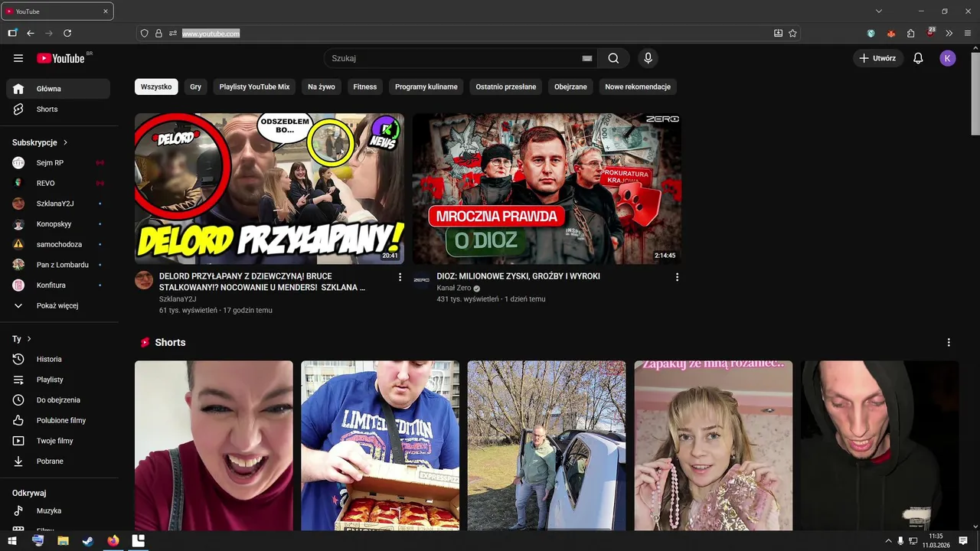Open more options for the DELORD video
The height and width of the screenshot is (551, 980).
click(x=400, y=277)
